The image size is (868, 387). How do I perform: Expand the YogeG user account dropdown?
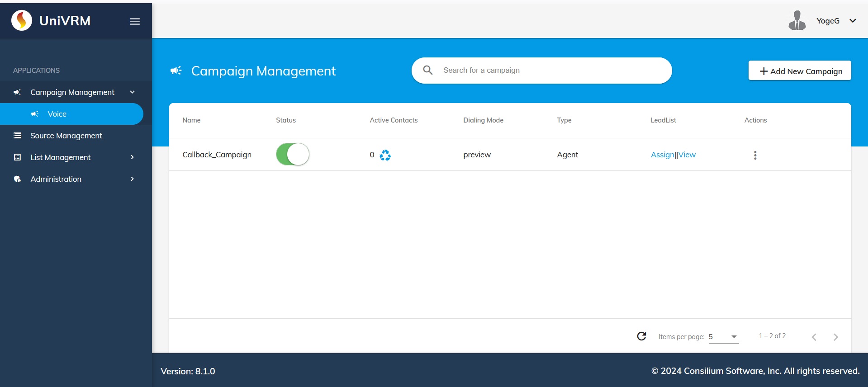tap(853, 21)
